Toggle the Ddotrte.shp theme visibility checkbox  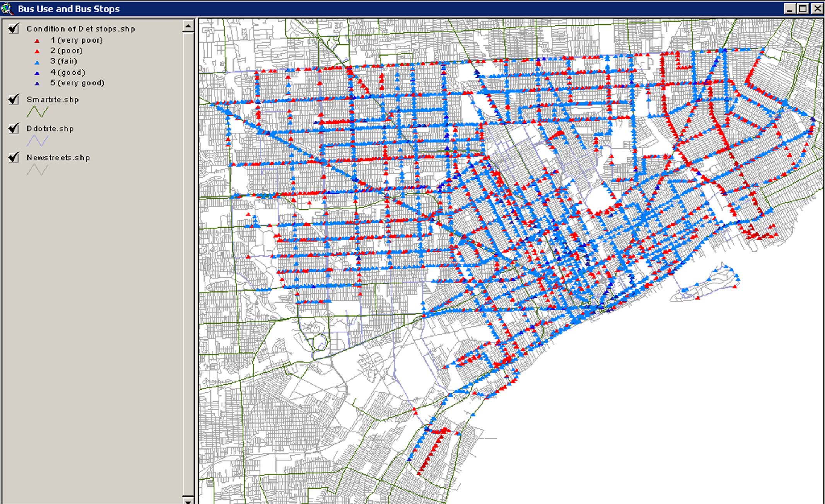(x=14, y=128)
